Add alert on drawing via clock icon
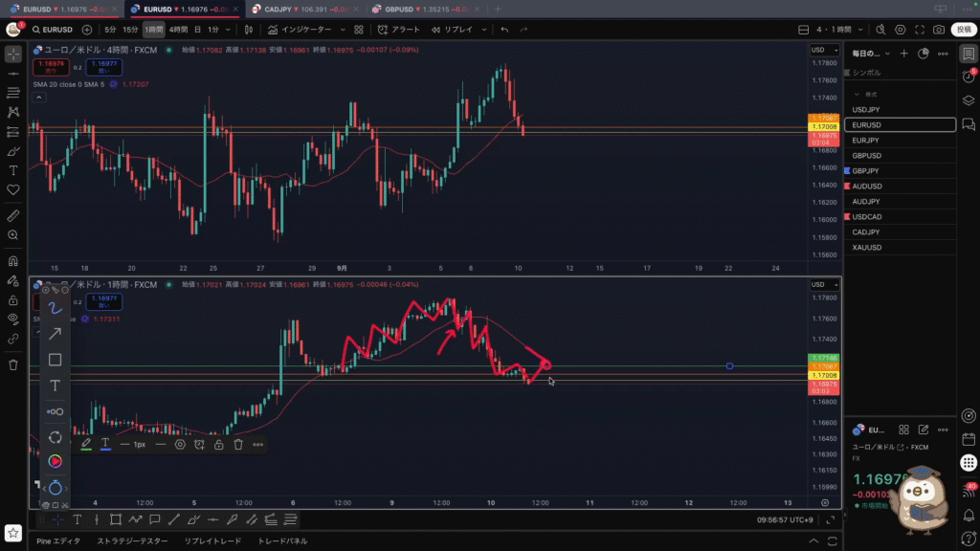 tap(199, 445)
